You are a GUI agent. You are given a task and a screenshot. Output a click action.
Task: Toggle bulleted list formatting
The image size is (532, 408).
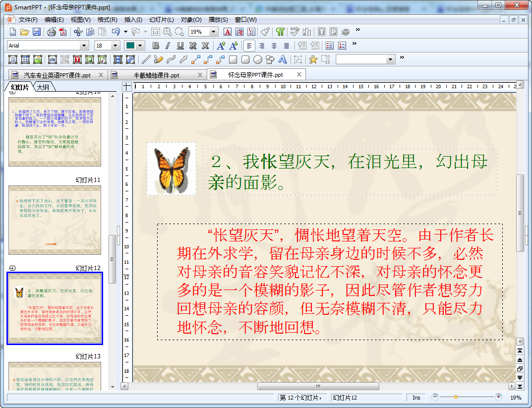coord(329,46)
